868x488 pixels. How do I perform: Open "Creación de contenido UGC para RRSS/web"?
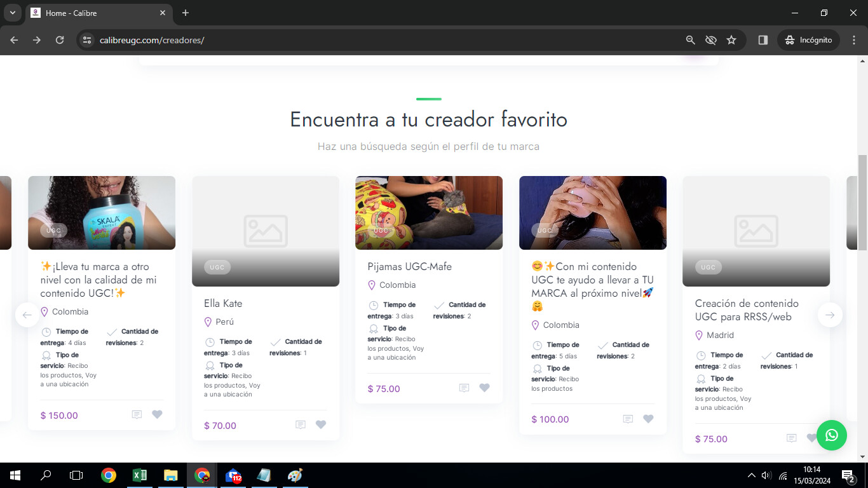(747, 310)
